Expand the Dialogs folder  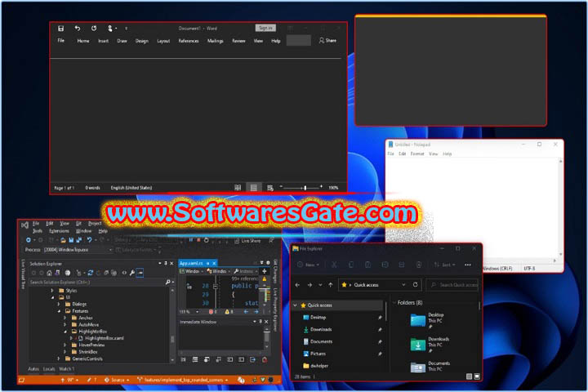(x=59, y=304)
